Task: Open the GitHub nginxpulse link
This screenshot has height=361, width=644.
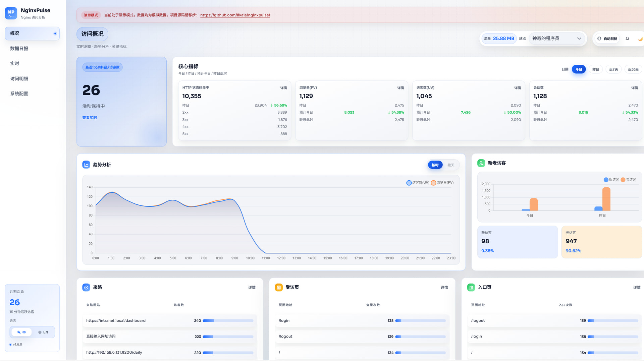Action: point(235,15)
